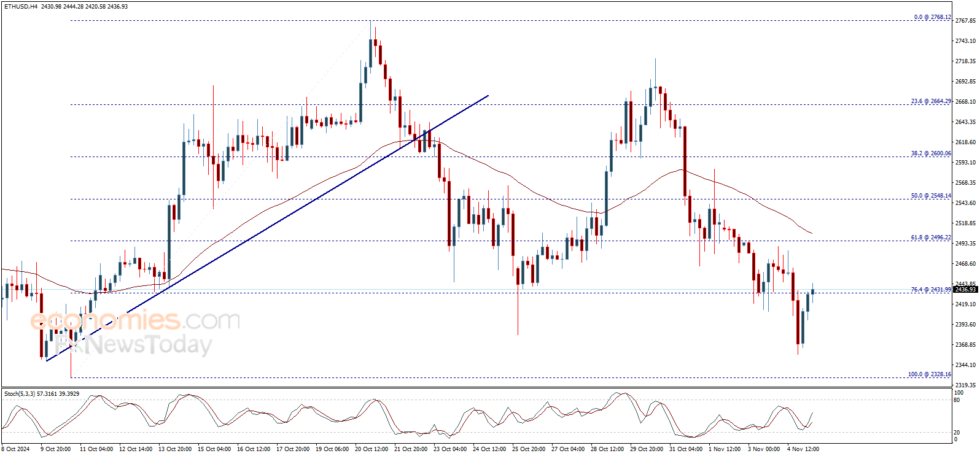The height and width of the screenshot is (456, 980).
Task: Click the 1 Nov 12:00 time label
Action: [x=725, y=449]
